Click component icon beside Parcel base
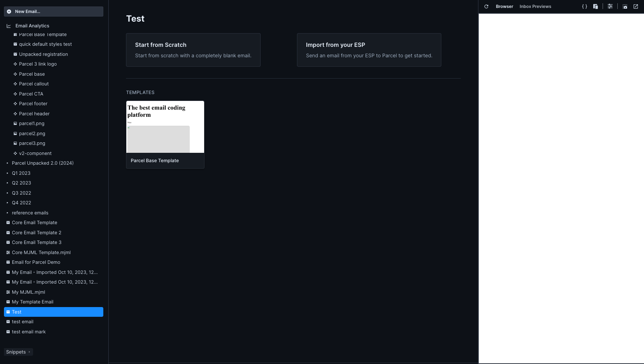 [x=15, y=74]
